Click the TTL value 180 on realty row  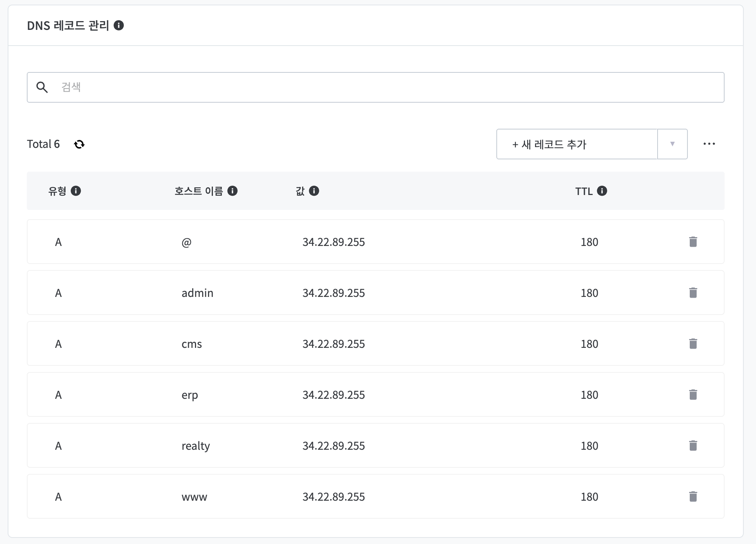(589, 446)
